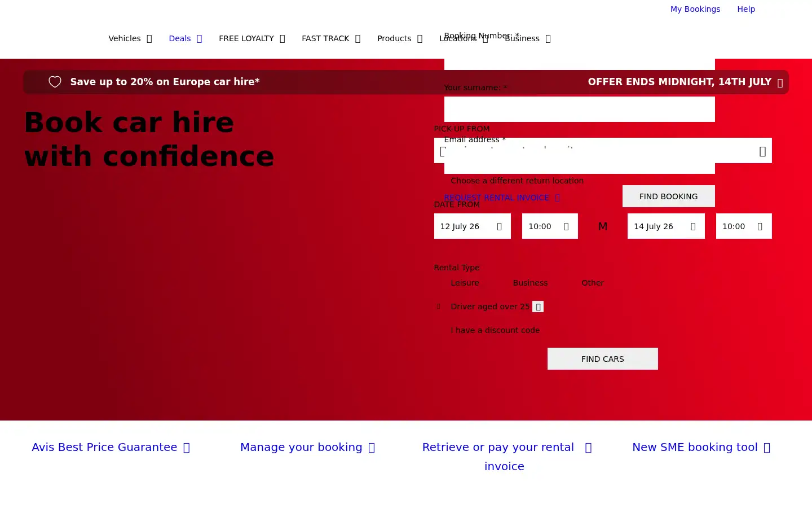Click the FIND BOOKING button
Screen dimensions: 812x508
tap(669, 196)
